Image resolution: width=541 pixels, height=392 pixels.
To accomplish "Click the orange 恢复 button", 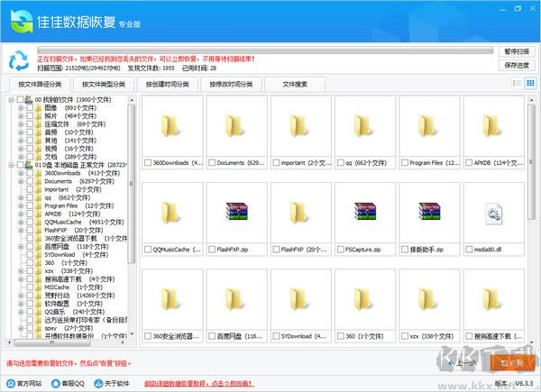I will (512, 363).
